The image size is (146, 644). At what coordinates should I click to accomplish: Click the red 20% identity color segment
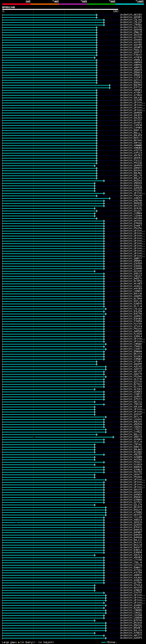pos(16,4)
